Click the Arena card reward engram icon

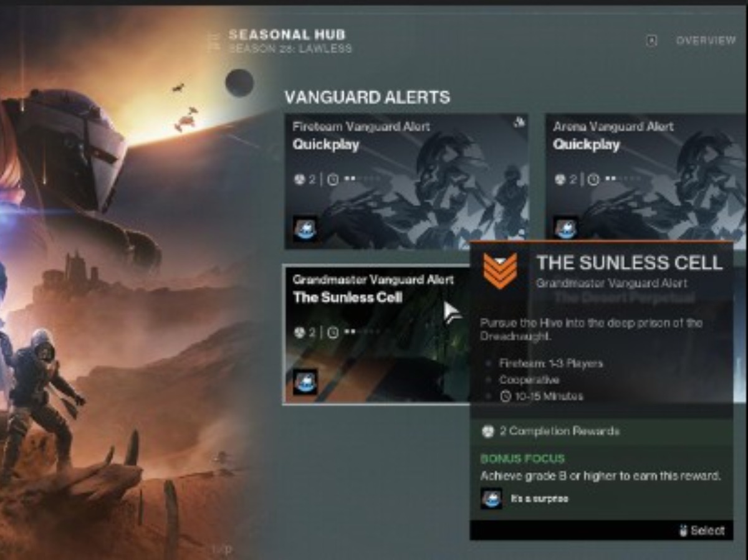(x=566, y=229)
